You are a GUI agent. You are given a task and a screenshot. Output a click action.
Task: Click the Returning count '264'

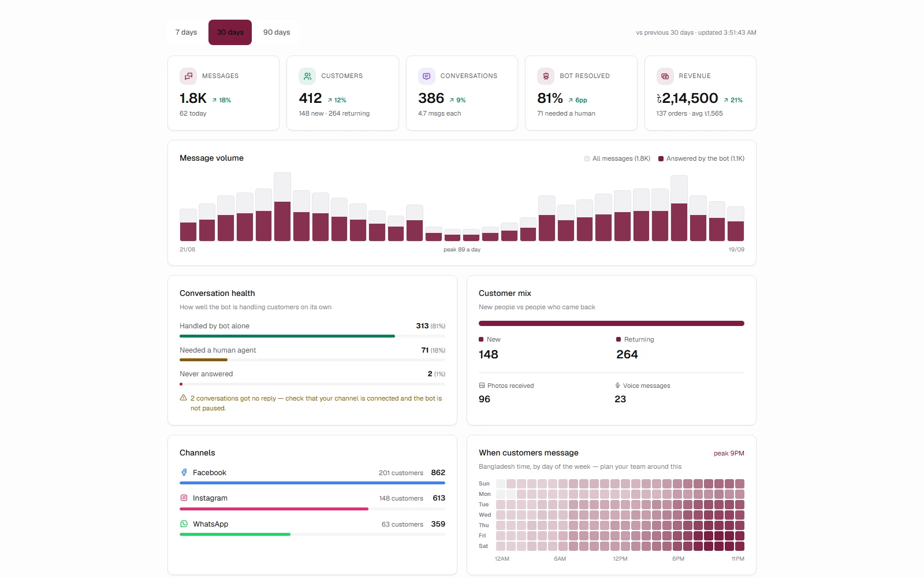(627, 354)
